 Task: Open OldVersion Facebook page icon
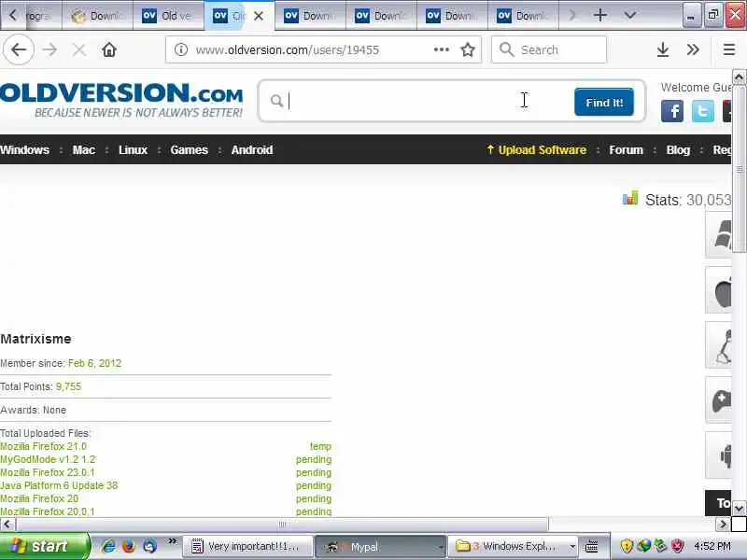point(671,111)
